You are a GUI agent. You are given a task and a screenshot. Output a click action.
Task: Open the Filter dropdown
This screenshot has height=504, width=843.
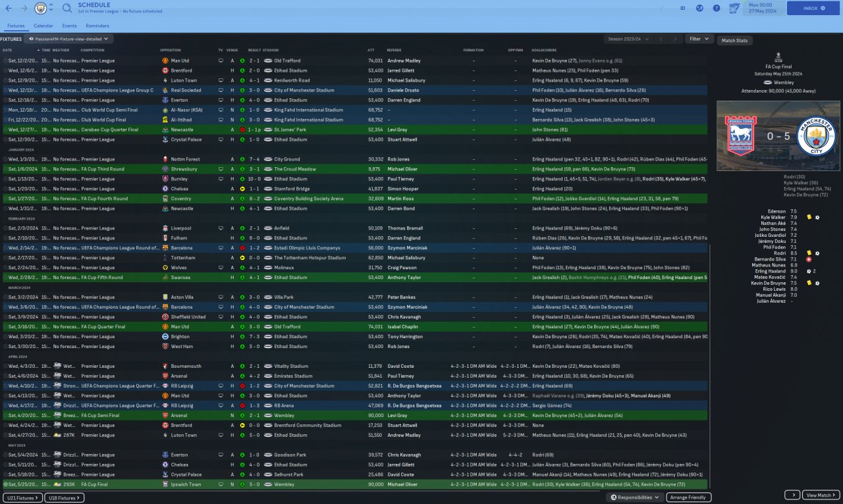pyautogui.click(x=699, y=39)
